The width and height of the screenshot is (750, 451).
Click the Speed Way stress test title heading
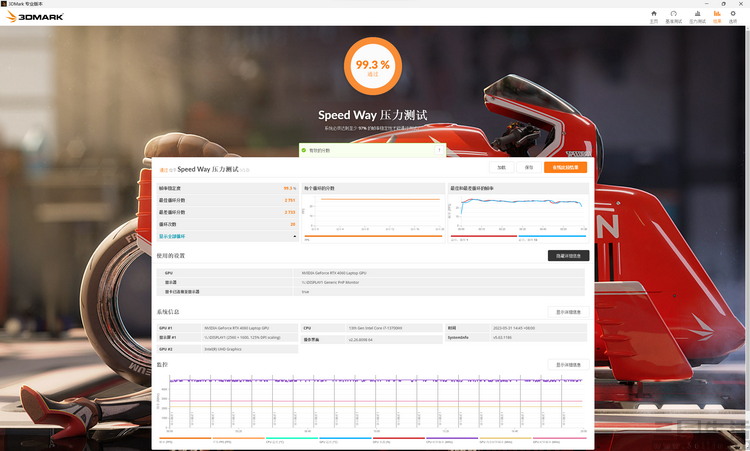(x=373, y=115)
